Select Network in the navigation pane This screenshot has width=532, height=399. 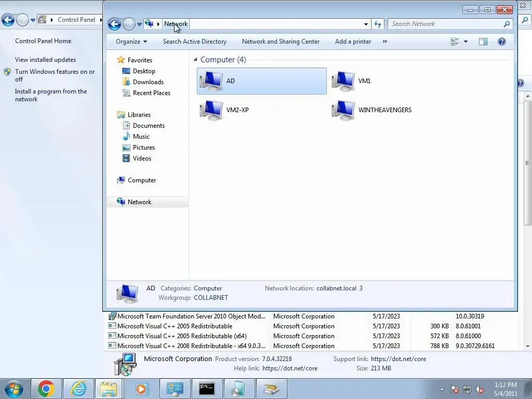point(147,202)
